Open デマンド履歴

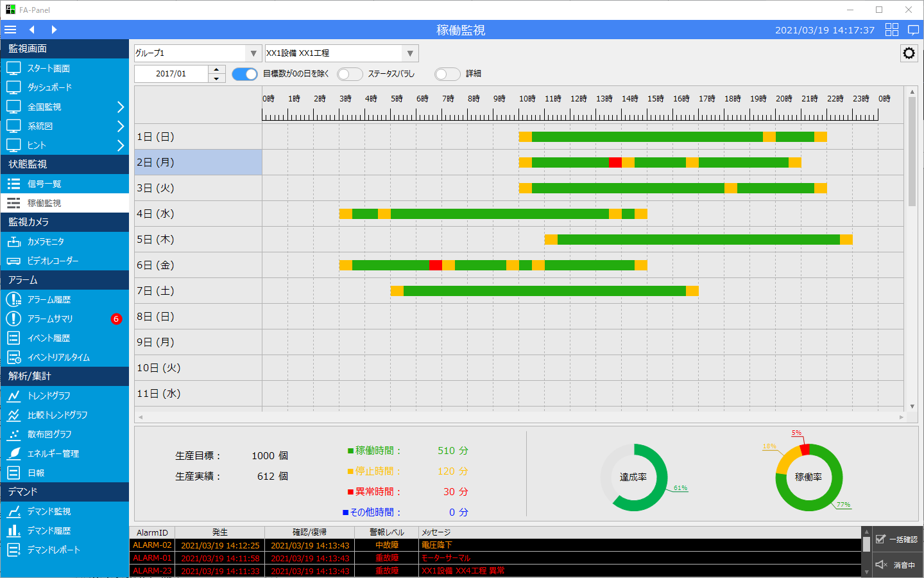tap(64, 530)
